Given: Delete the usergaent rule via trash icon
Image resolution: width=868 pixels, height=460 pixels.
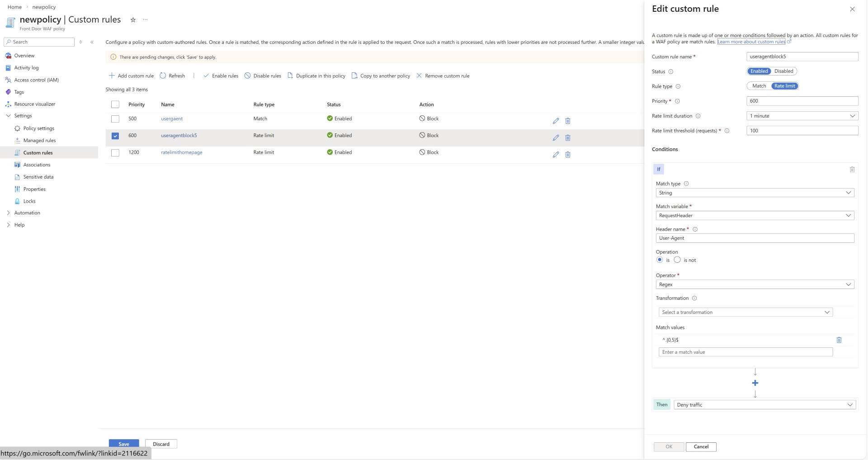Looking at the screenshot, I should coord(568,121).
